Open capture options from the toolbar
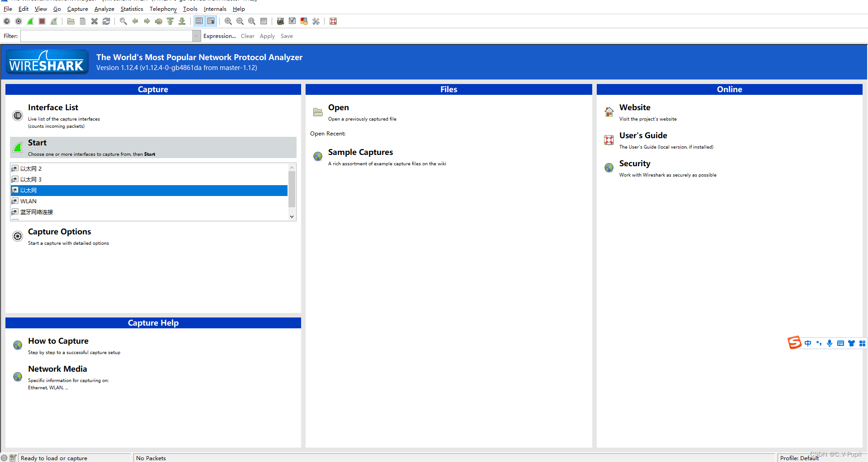This screenshot has width=868, height=462. tap(19, 21)
